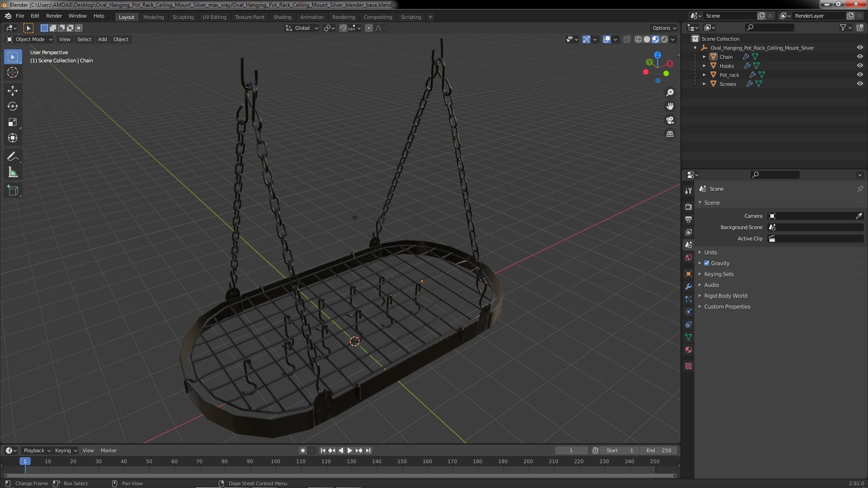Open the Object Mode dropdown
This screenshot has width=868, height=488.
[x=29, y=39]
